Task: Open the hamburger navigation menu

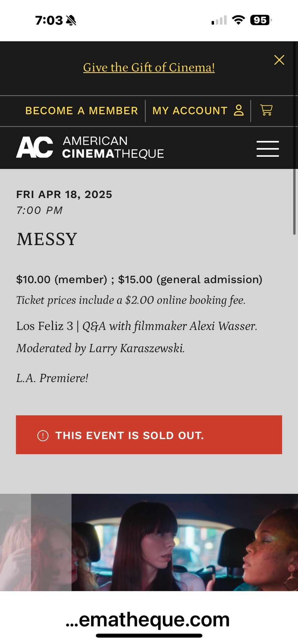Action: click(x=267, y=149)
